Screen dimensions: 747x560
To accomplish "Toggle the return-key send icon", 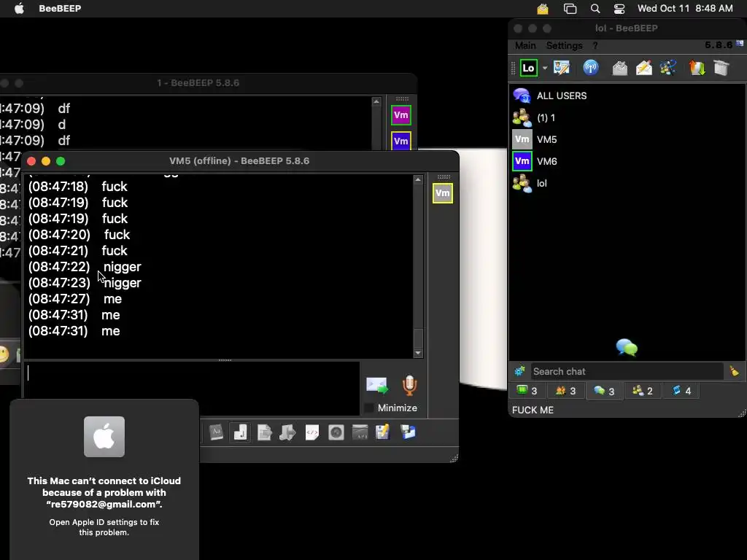I will point(241,432).
